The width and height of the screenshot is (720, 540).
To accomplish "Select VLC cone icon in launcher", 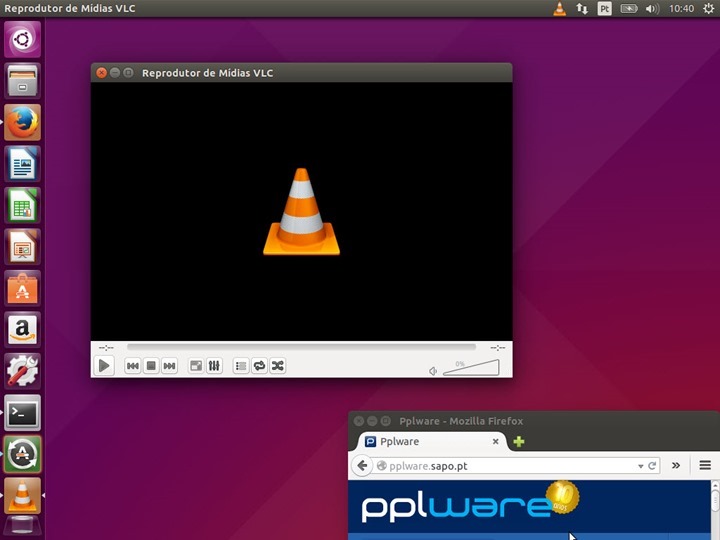I will click(x=22, y=496).
